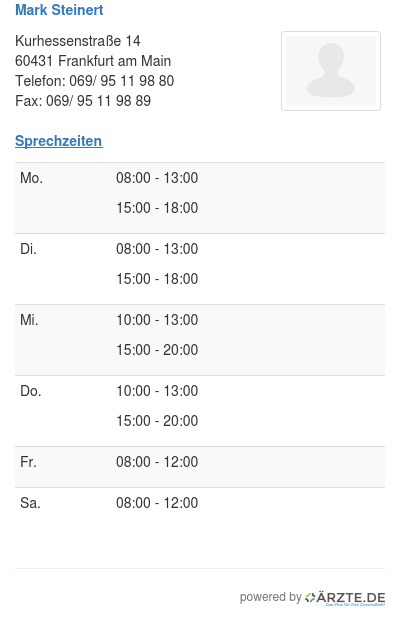Select the Mo. day label
400x618 pixels.
[32, 178]
